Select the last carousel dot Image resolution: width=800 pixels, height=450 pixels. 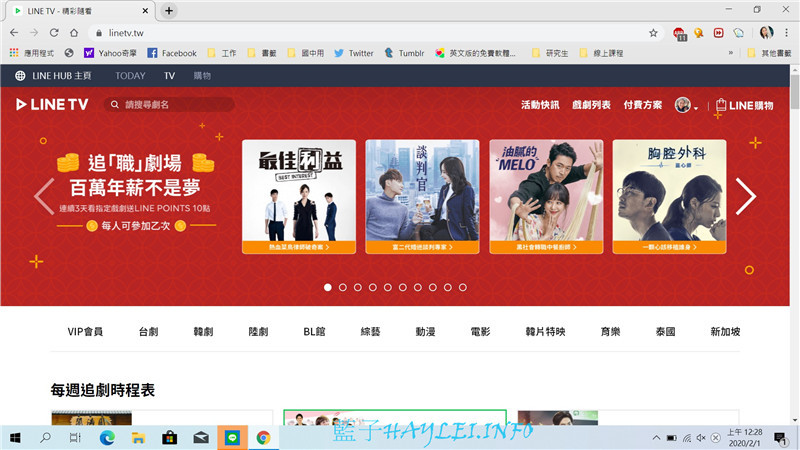(x=463, y=287)
